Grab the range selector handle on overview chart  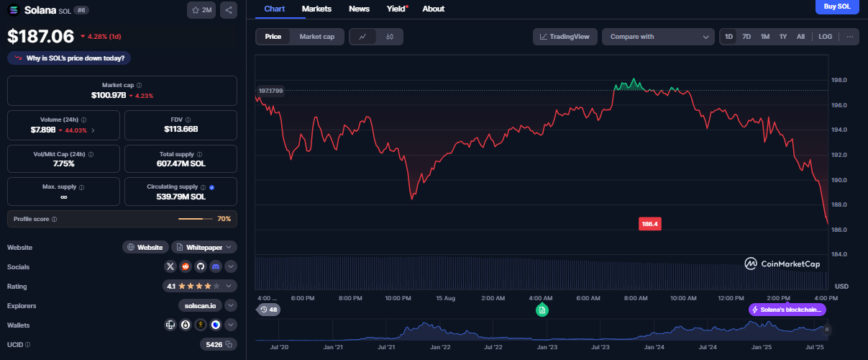(x=827, y=329)
